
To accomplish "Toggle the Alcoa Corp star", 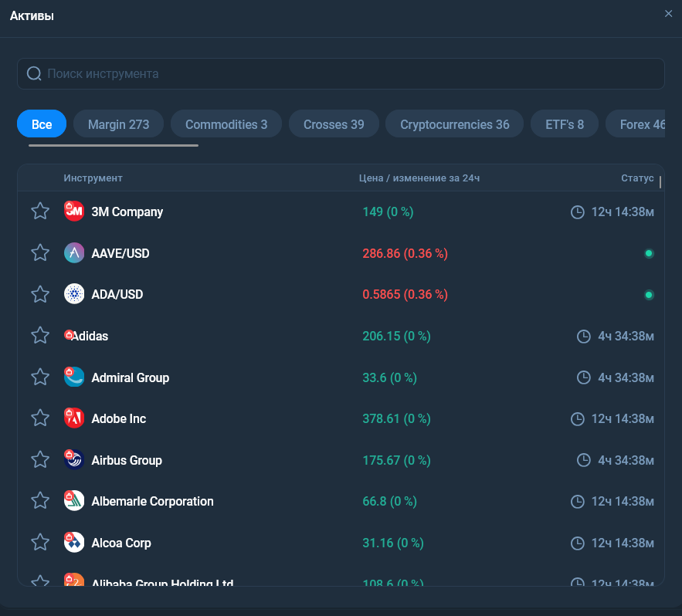I will [40, 543].
